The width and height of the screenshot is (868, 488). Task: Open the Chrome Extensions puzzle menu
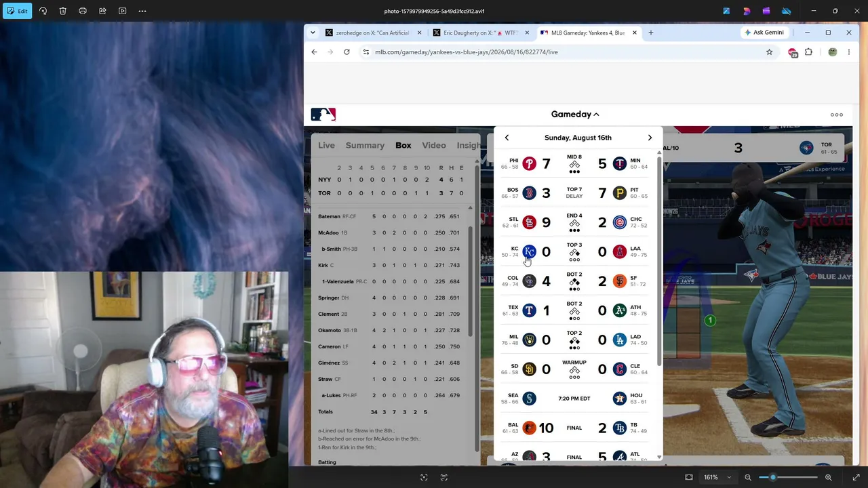coord(808,52)
